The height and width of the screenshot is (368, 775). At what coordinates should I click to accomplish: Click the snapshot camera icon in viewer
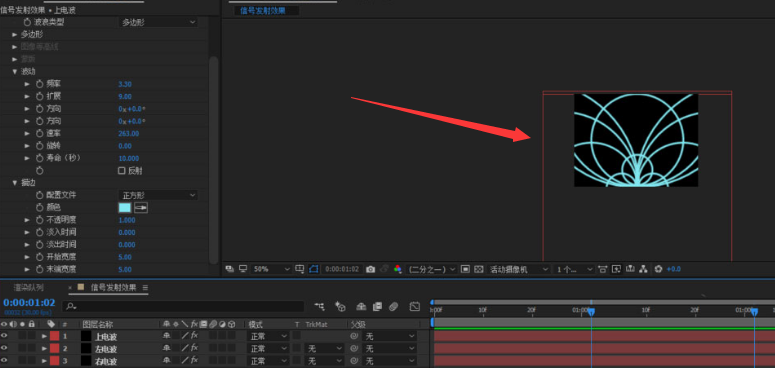pyautogui.click(x=370, y=269)
